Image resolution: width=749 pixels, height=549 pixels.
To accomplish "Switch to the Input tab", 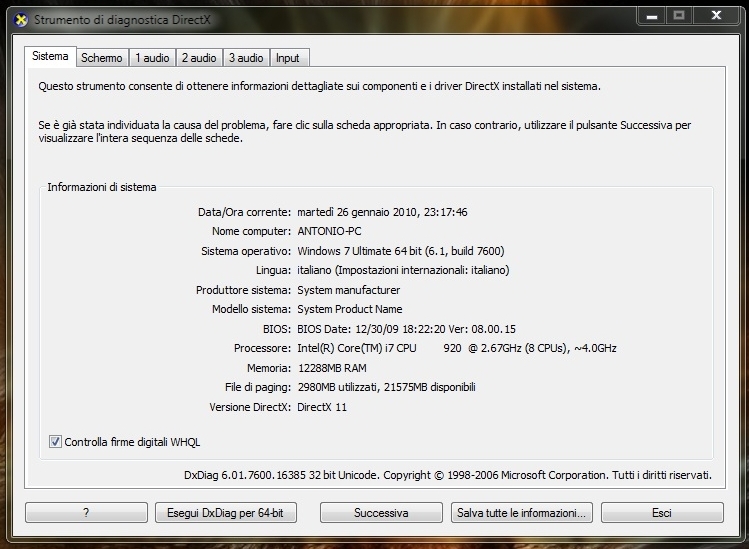I will tap(287, 58).
